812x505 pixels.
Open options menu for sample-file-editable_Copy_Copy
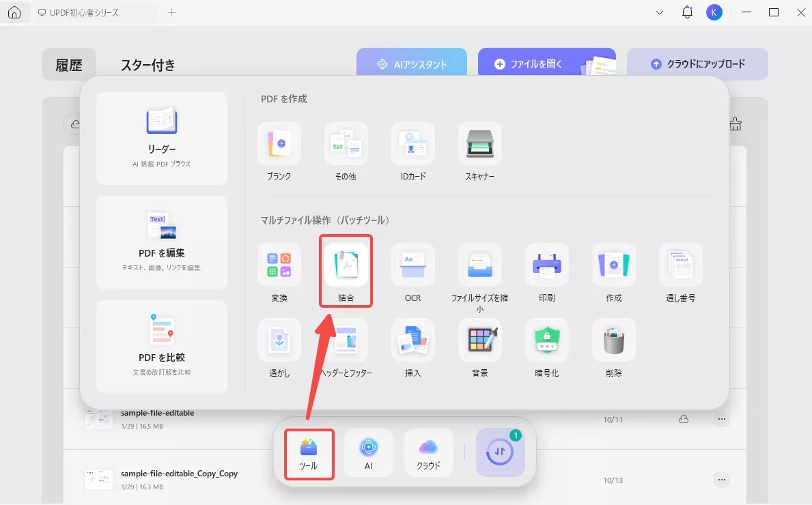(722, 480)
